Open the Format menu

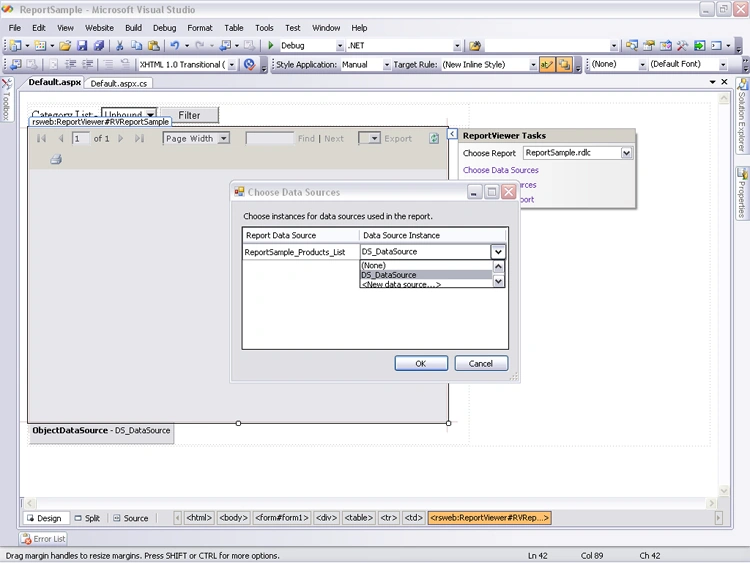(x=199, y=28)
